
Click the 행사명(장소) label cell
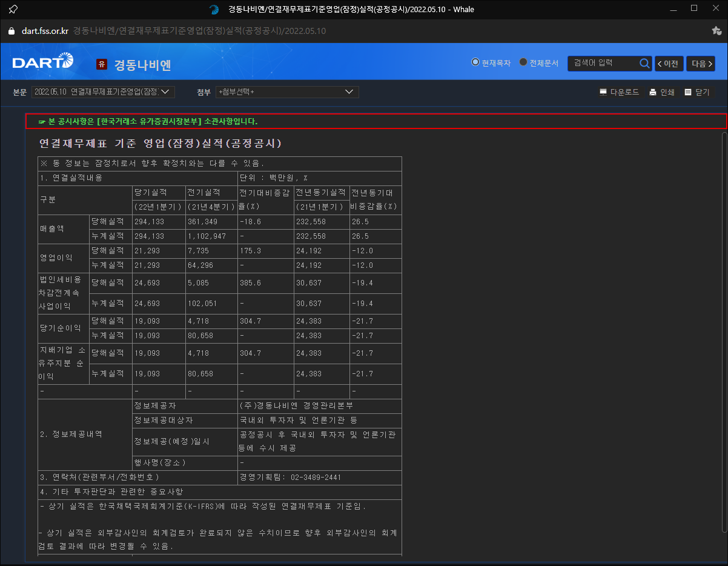(x=185, y=463)
